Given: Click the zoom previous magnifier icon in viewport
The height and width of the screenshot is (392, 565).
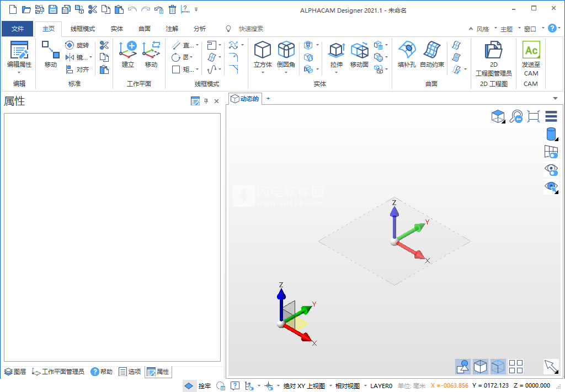Looking at the screenshot, I should click(x=516, y=116).
